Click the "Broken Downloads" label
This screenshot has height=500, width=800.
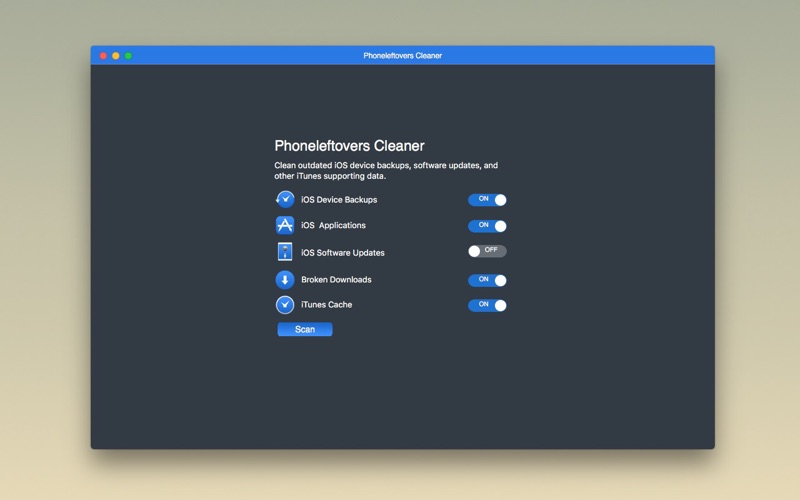pos(336,280)
